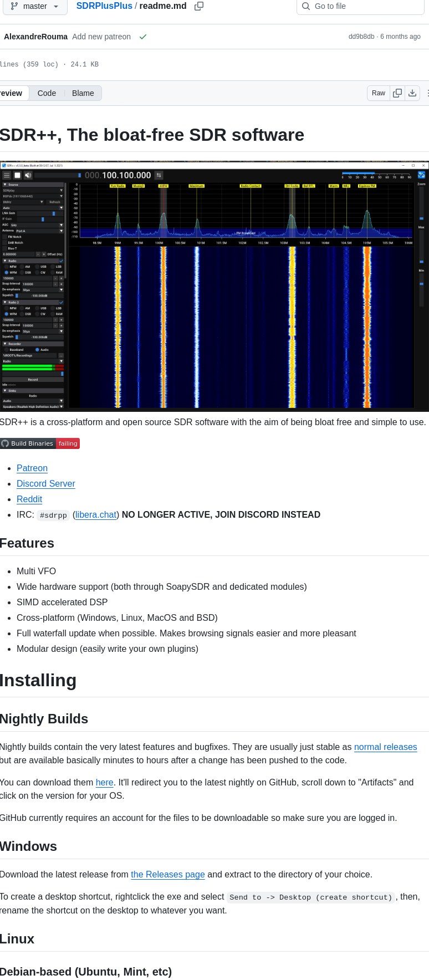Open the SDRPlusPlus repository breadcrumb link
The image size is (429, 980).
(x=104, y=6)
